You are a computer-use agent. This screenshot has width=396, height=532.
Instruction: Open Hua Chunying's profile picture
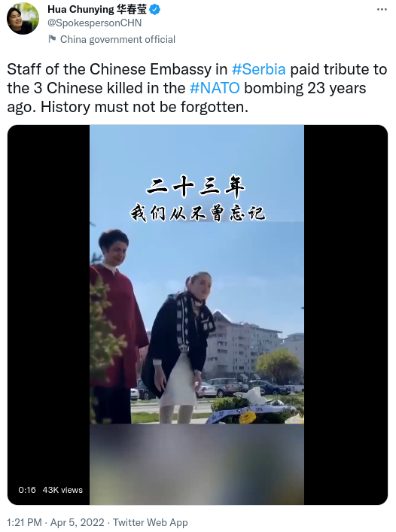click(x=23, y=18)
